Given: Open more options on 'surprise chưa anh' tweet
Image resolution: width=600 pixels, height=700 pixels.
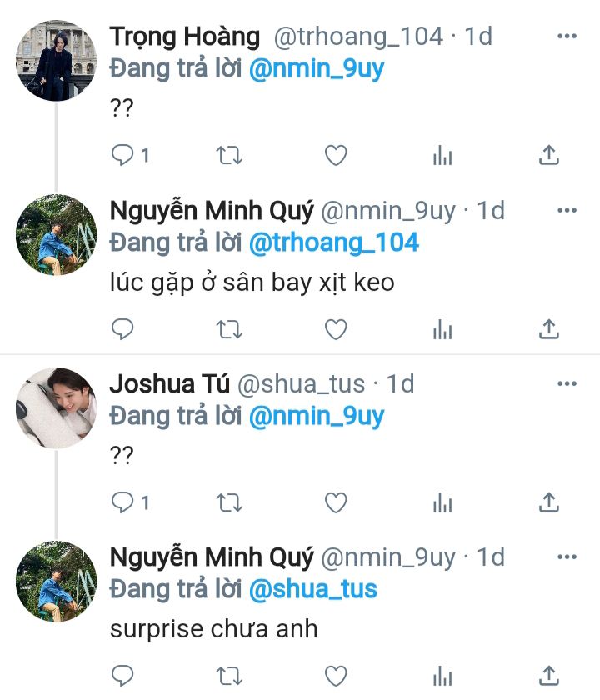Looking at the screenshot, I should [x=567, y=557].
